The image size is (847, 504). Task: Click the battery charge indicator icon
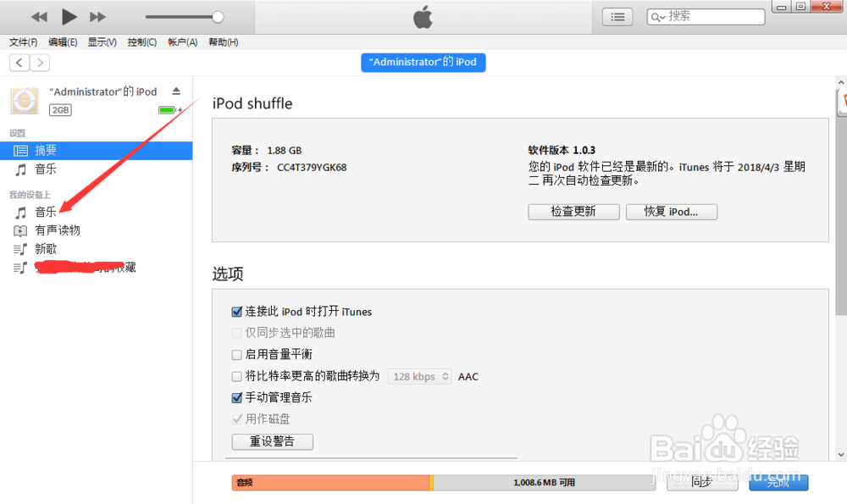click(x=169, y=110)
